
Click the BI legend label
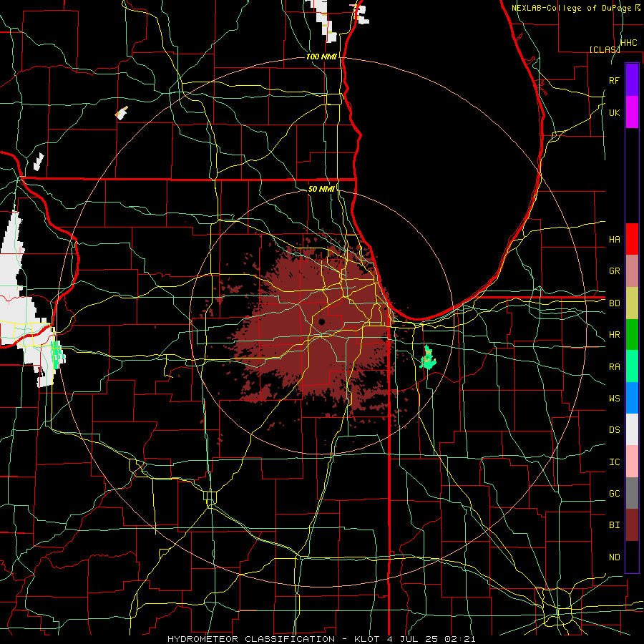(614, 525)
